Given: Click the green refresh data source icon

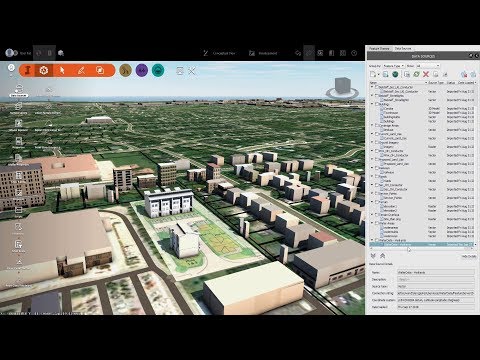Looking at the screenshot, I should [416, 74].
